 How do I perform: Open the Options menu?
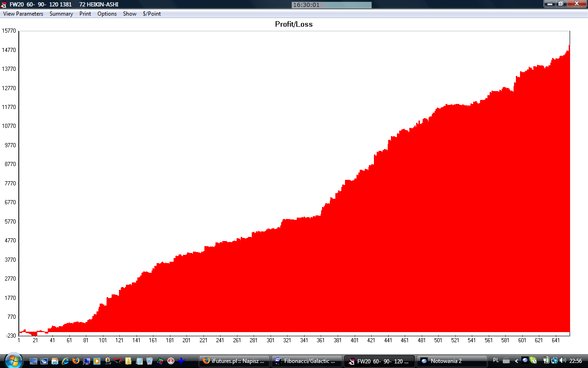[x=107, y=14]
